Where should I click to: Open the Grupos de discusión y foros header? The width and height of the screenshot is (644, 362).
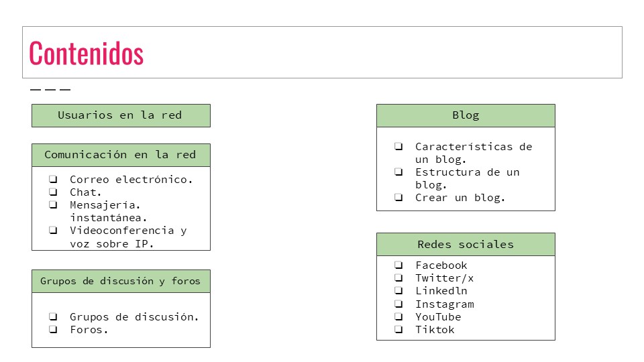(121, 281)
